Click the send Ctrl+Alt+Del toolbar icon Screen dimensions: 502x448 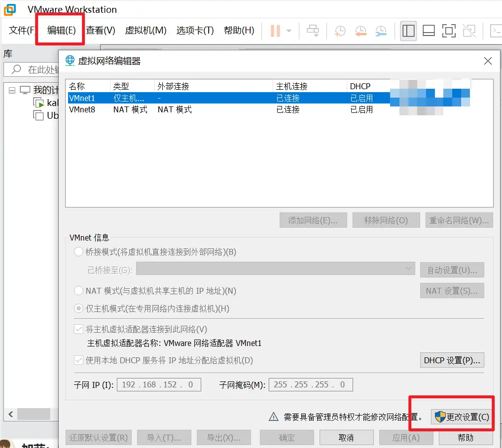(x=313, y=31)
